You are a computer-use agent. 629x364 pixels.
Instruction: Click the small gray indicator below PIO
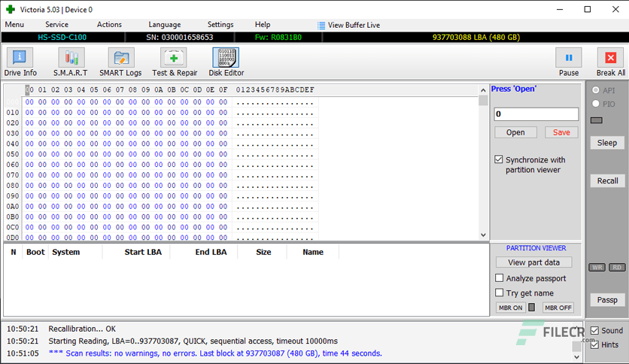click(x=597, y=120)
